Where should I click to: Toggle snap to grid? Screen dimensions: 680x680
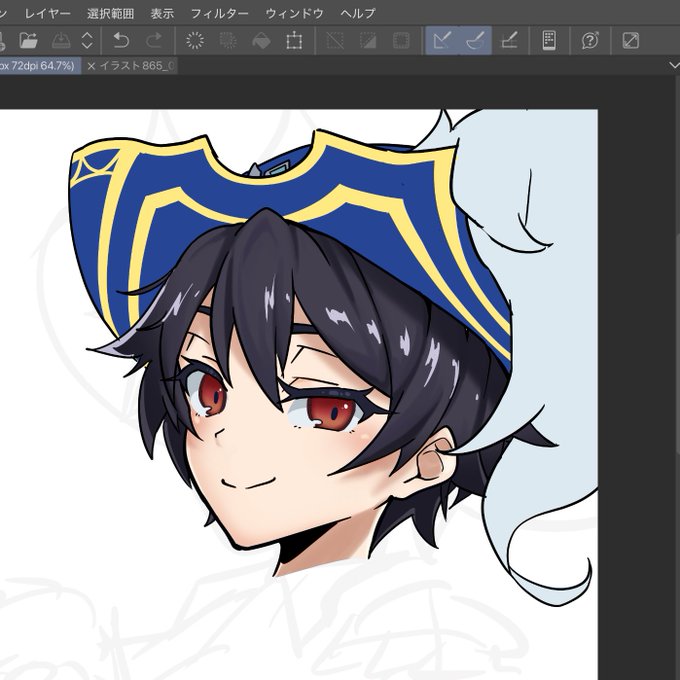click(x=509, y=41)
